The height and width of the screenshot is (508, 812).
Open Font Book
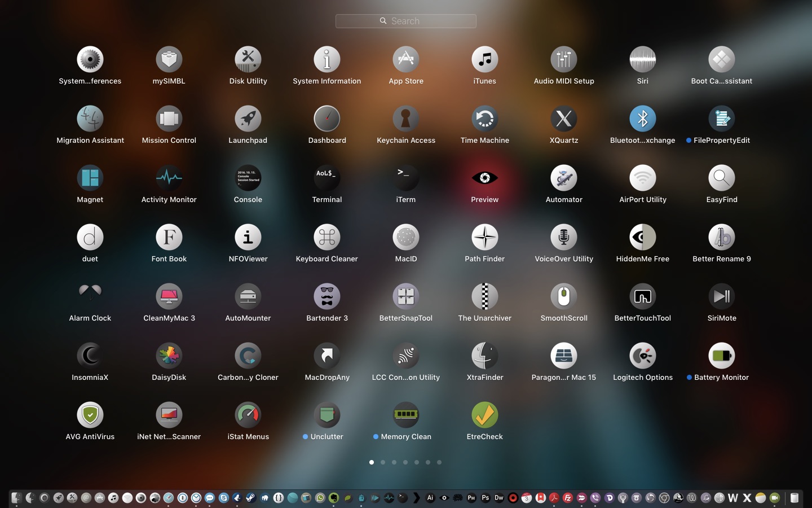[x=169, y=237]
